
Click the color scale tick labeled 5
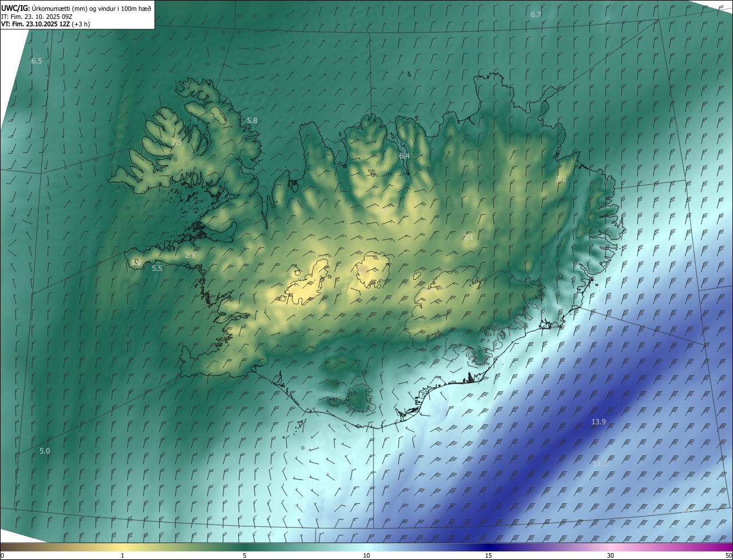245,555
